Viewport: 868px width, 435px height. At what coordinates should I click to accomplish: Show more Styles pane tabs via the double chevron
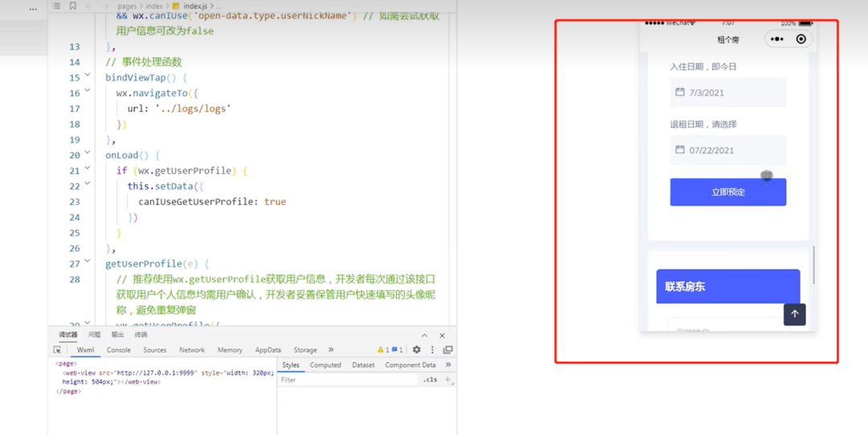click(x=448, y=364)
